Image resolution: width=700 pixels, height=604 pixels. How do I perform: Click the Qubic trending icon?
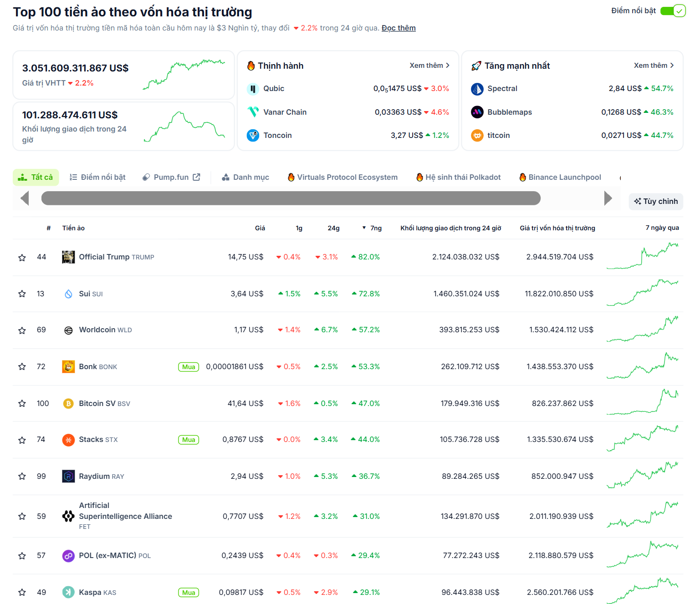tap(253, 89)
